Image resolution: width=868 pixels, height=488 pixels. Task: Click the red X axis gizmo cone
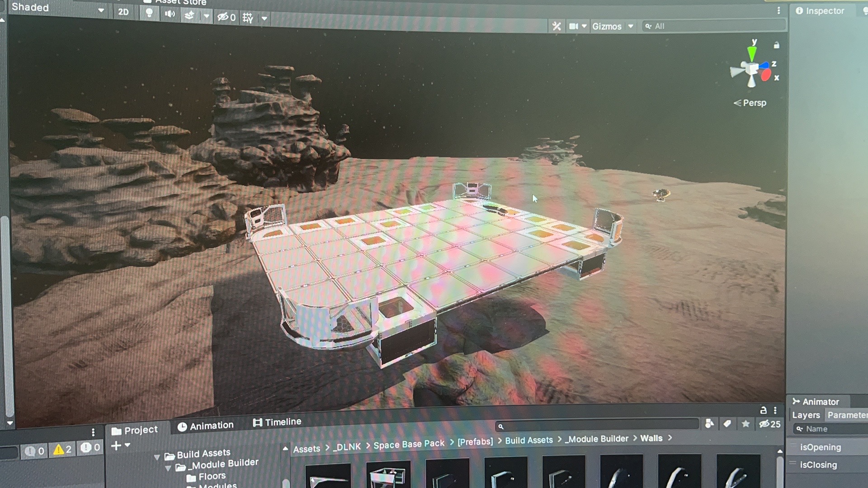[x=765, y=75]
